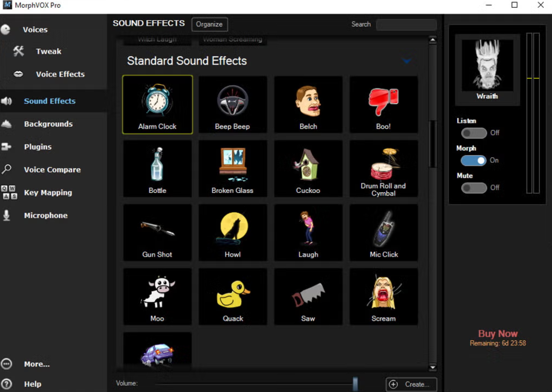This screenshot has height=392, width=552.
Task: Turn off the Morph toggle
Action: click(x=474, y=160)
